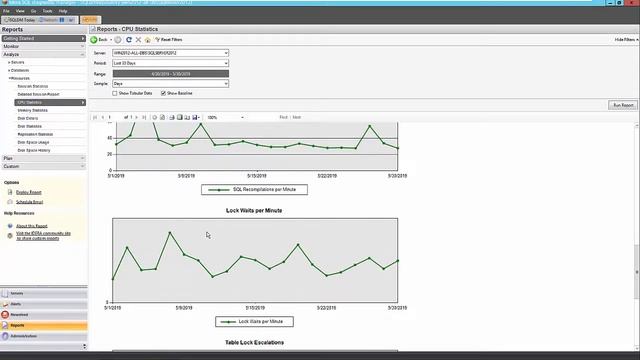Click the date Range field

(x=171, y=74)
